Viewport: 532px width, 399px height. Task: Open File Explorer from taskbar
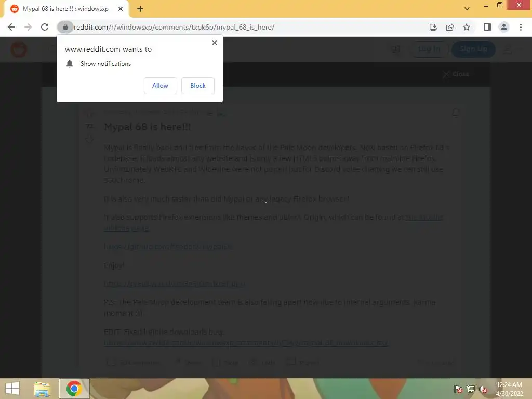pyautogui.click(x=42, y=389)
